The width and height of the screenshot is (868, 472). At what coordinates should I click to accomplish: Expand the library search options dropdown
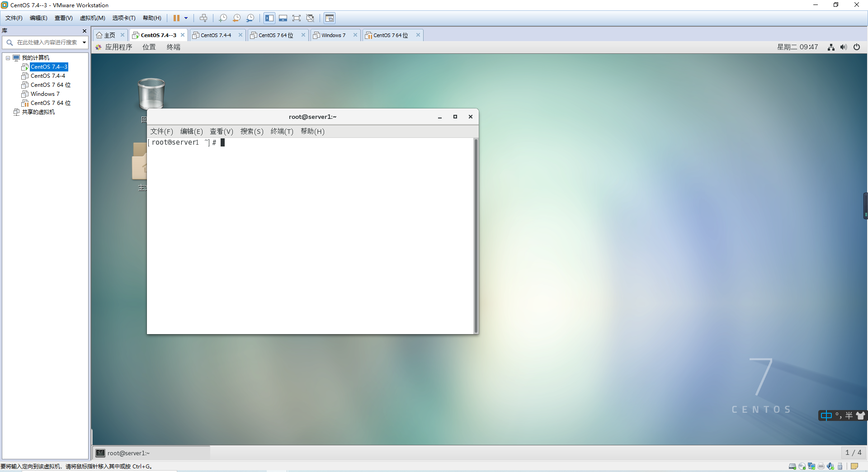click(x=84, y=42)
